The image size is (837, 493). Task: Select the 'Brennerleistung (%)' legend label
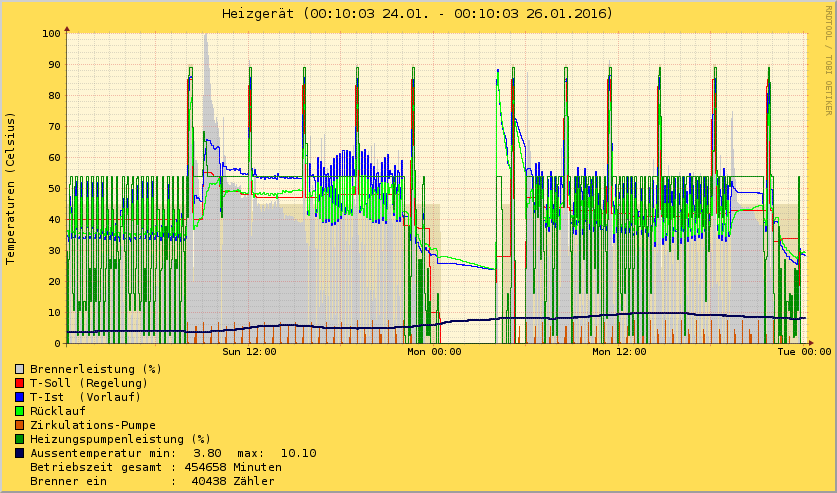pos(96,369)
